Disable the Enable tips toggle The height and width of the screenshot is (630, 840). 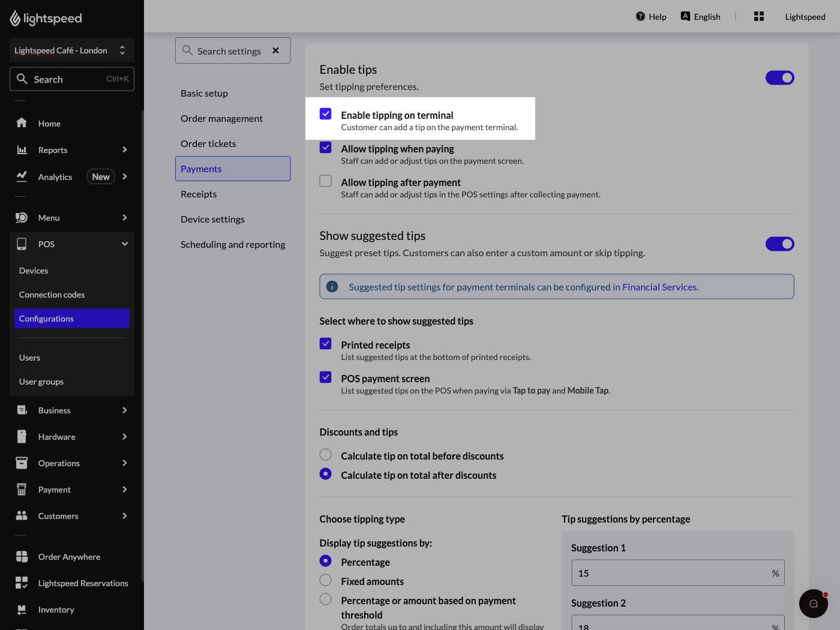point(779,77)
